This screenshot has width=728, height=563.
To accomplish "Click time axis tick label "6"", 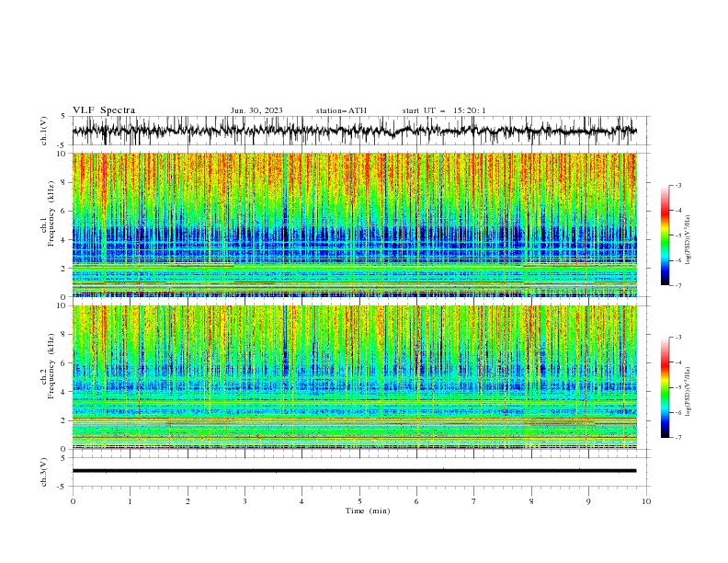I will (x=416, y=501).
